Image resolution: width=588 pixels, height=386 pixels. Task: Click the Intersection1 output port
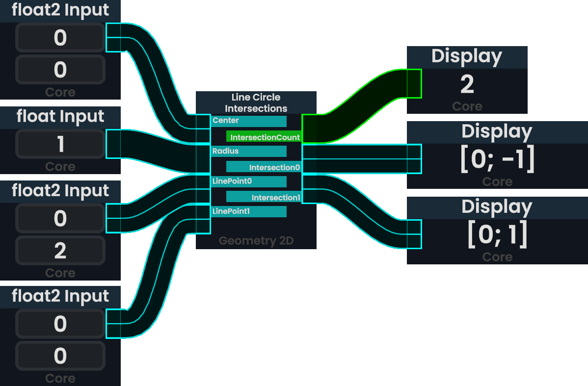tap(264, 198)
